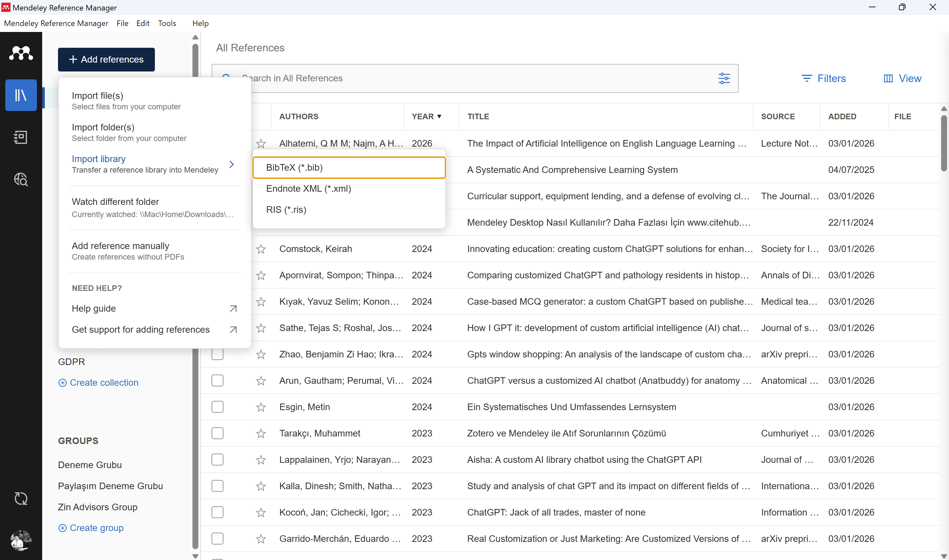Open the online search globe icon
Screen dimensions: 949x560
tap(21, 179)
